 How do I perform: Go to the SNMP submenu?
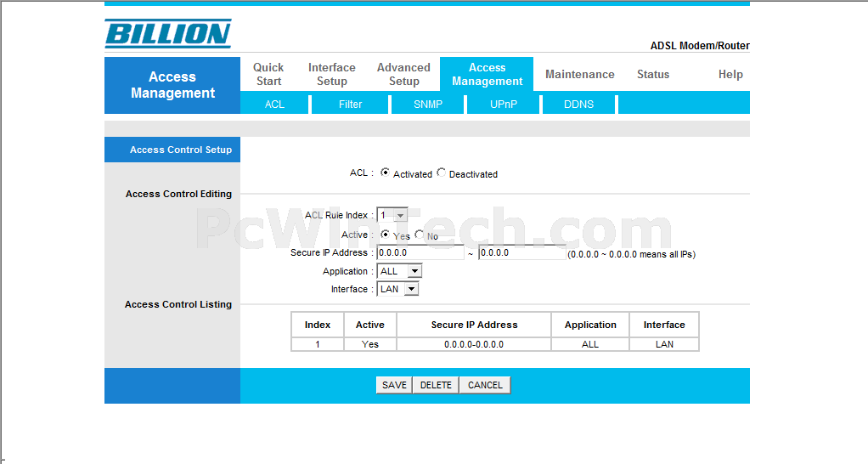[428, 104]
